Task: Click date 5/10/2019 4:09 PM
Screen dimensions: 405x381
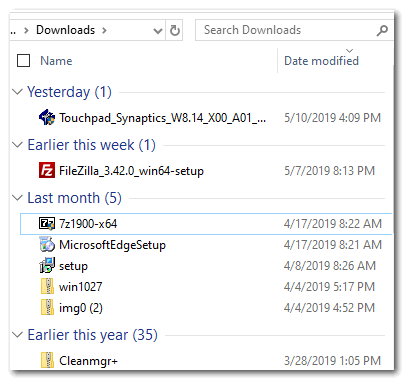Action: coord(332,118)
